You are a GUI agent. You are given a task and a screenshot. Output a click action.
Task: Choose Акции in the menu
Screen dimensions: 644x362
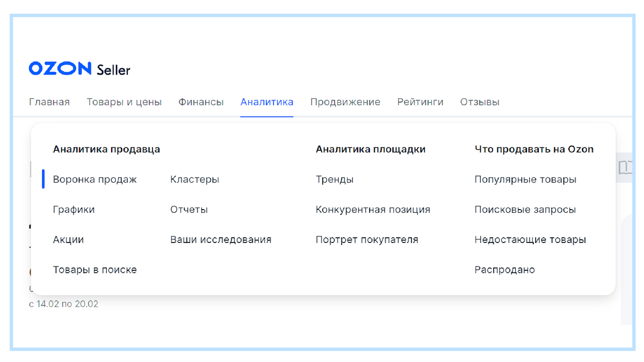(x=68, y=240)
